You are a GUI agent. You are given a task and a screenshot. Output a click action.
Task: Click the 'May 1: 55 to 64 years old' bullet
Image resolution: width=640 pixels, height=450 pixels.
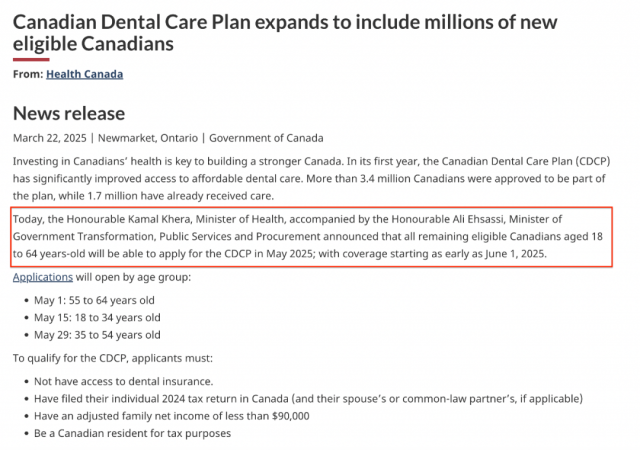[94, 301]
